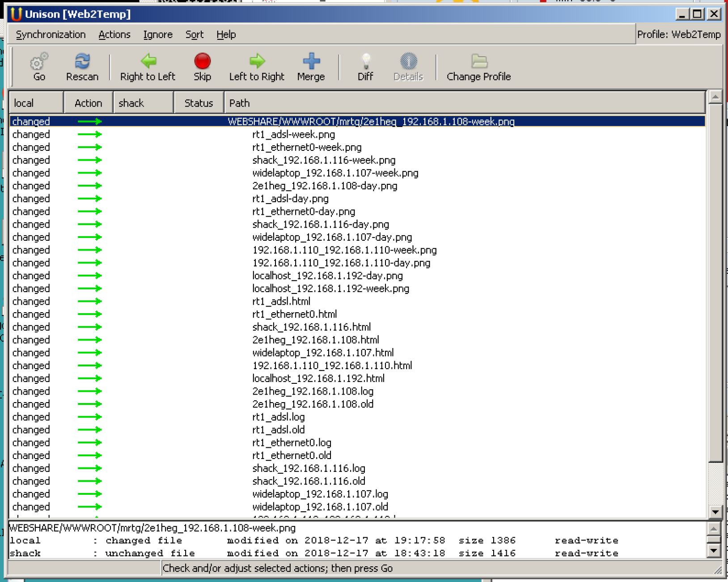
Task: Select the localhost_192.168.1.192-day.png row
Action: [x=357, y=276]
